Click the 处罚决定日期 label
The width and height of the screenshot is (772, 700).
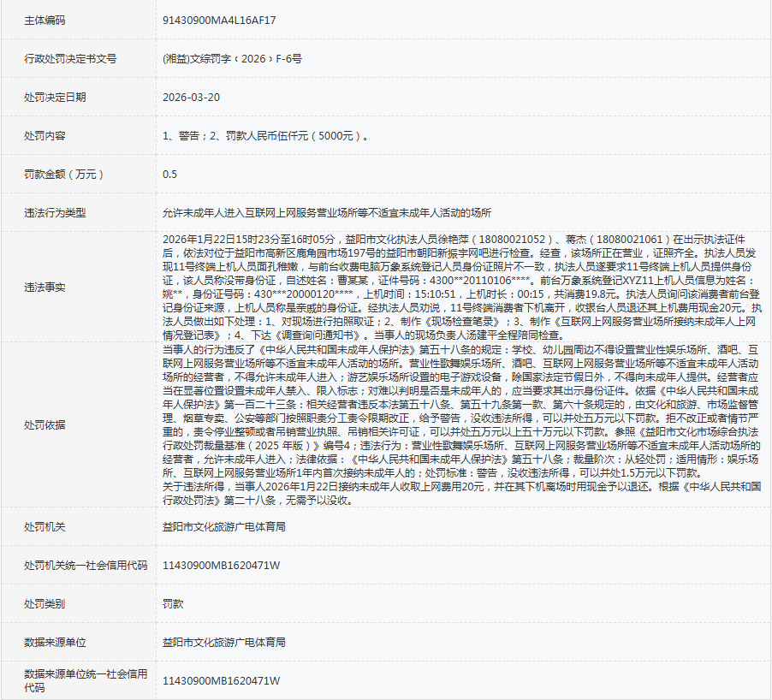click(x=55, y=98)
